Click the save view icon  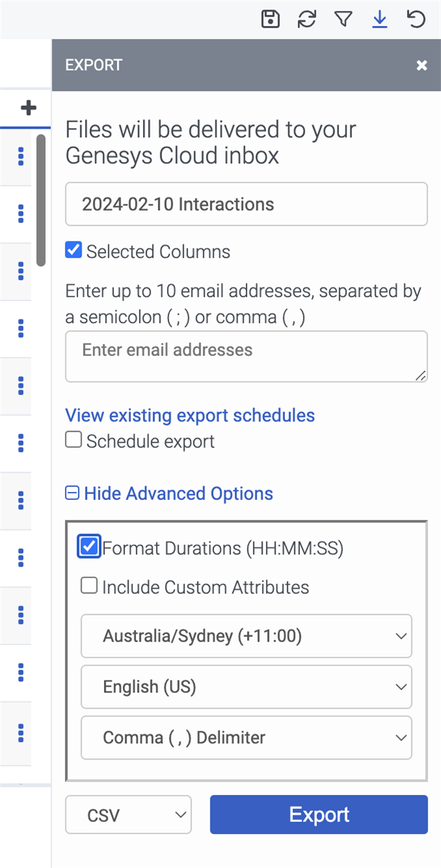point(270,20)
